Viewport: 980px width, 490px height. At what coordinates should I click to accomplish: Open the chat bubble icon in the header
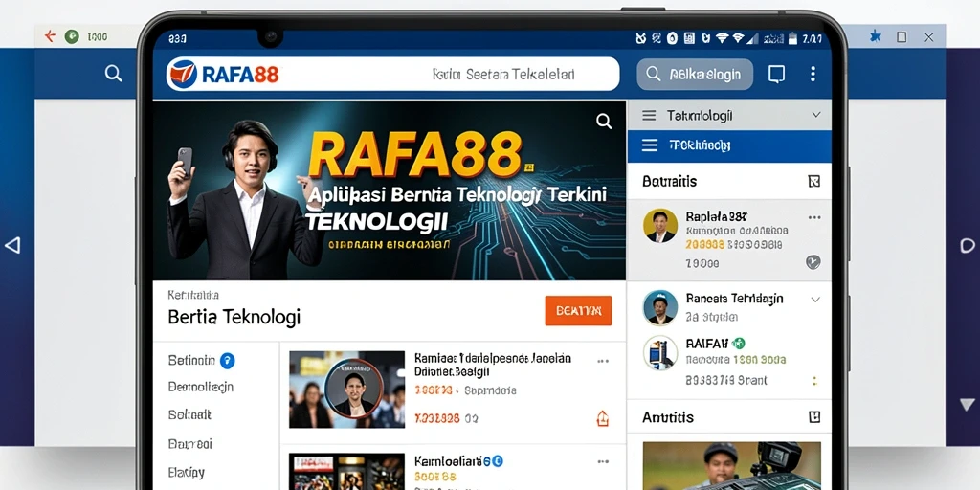pyautogui.click(x=776, y=75)
